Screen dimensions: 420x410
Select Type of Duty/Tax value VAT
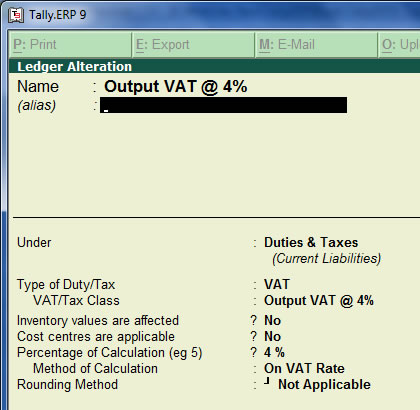(277, 284)
